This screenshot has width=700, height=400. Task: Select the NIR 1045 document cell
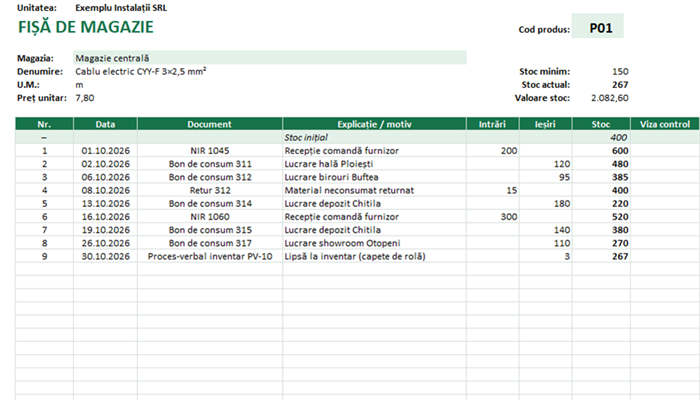(210, 151)
